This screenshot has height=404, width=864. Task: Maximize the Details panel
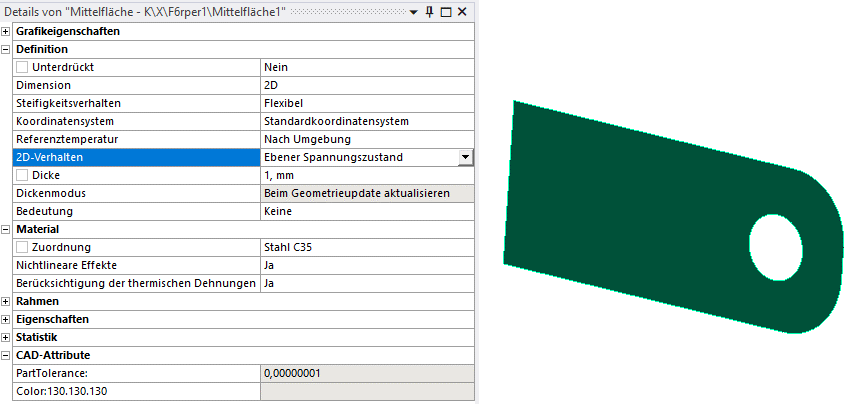pos(447,11)
